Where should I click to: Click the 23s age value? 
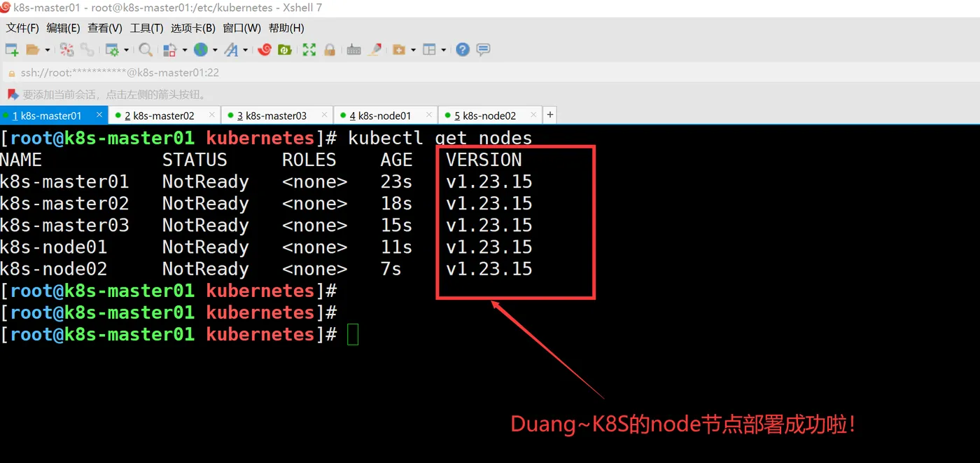tap(396, 182)
